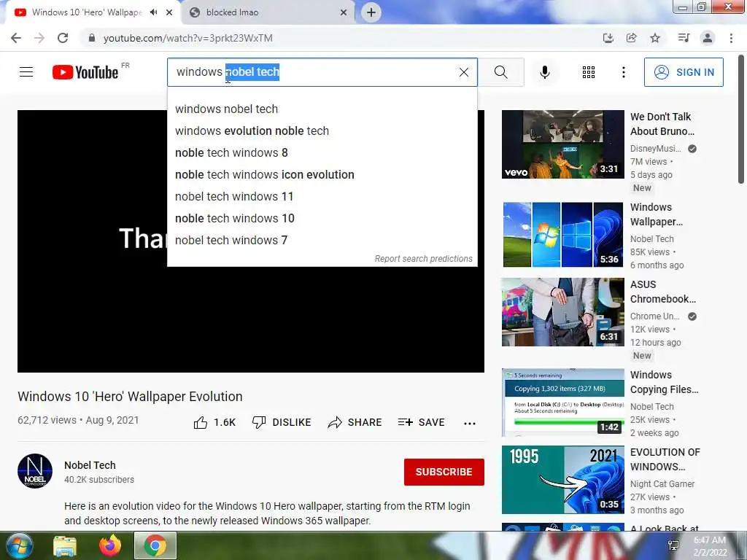Close the Windows 10 Hero Wallpaper tab

(x=169, y=12)
